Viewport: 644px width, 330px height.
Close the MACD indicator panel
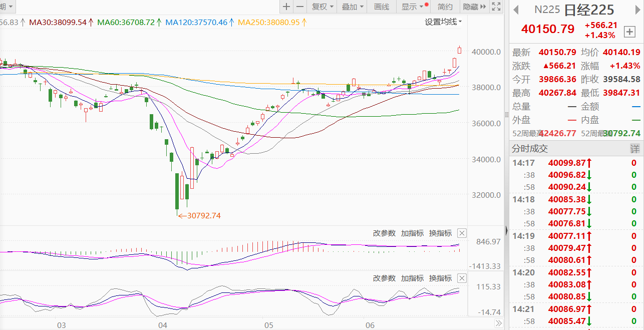coord(462,233)
